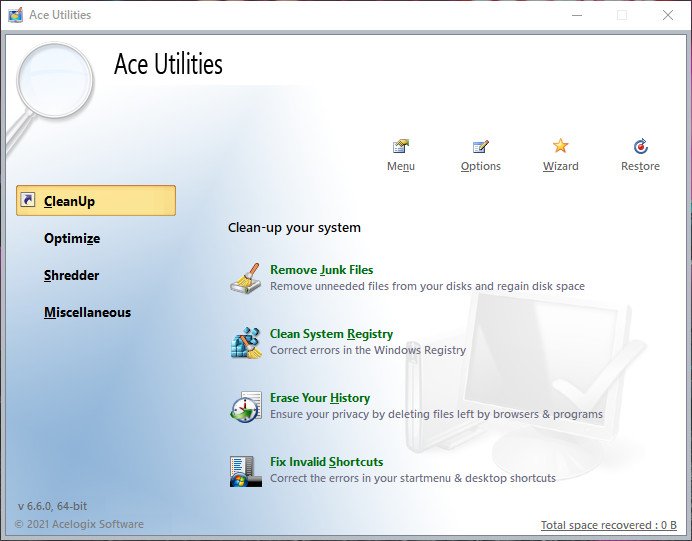Click the Menu label
The width and height of the screenshot is (692, 541).
coord(401,166)
